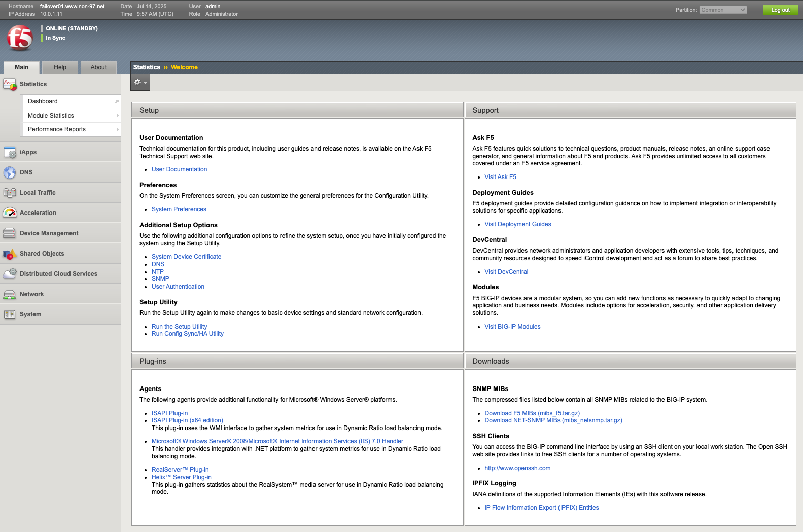
Task: Open System Preferences link
Action: point(179,209)
